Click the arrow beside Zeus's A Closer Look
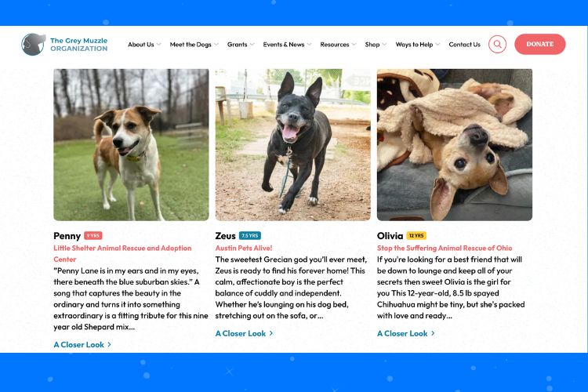Image resolution: width=588 pixels, height=392 pixels. [271, 333]
